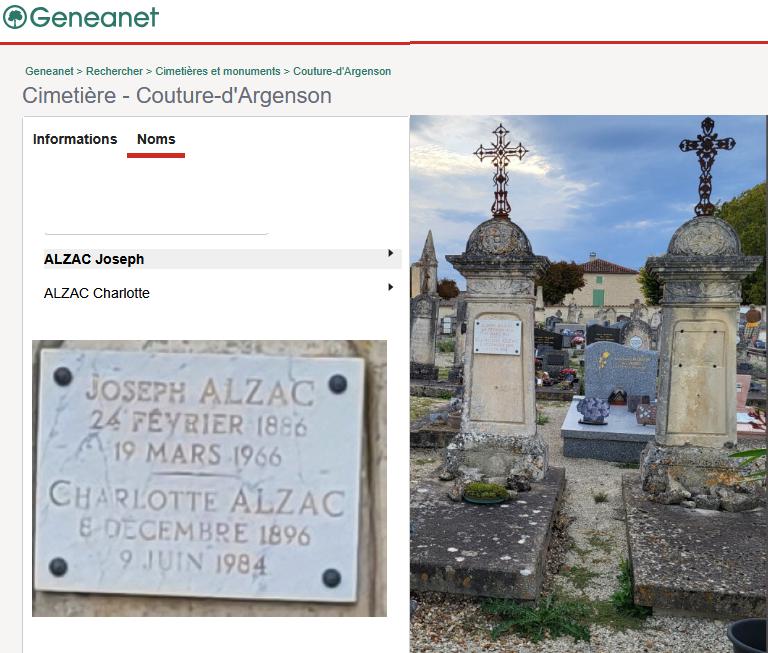Image resolution: width=768 pixels, height=653 pixels.
Task: Open Couture-d'Argenson breadcrumb link
Action: click(342, 71)
